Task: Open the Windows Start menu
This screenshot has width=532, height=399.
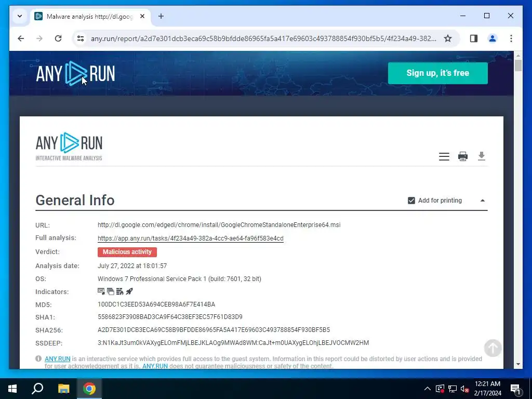Action: pyautogui.click(x=12, y=389)
